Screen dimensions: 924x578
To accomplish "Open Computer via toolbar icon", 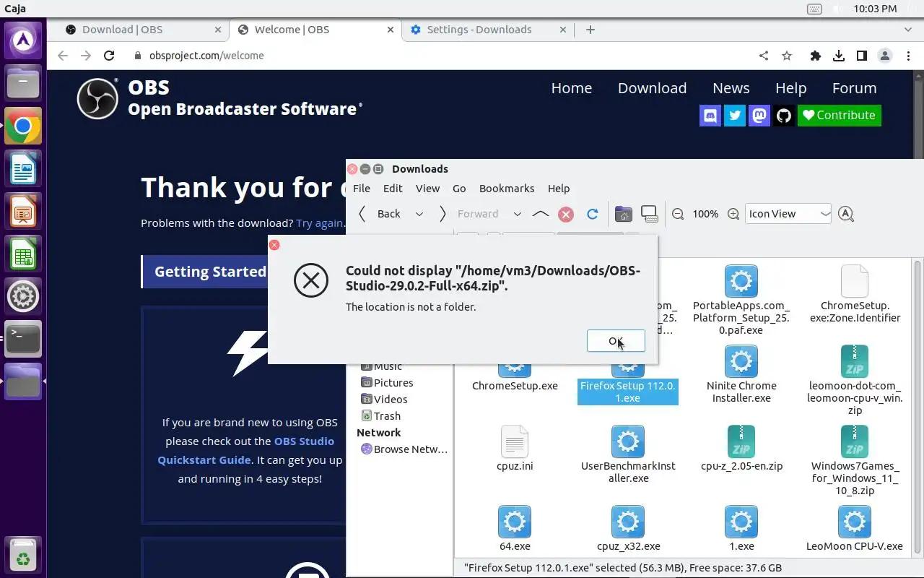I will point(649,214).
